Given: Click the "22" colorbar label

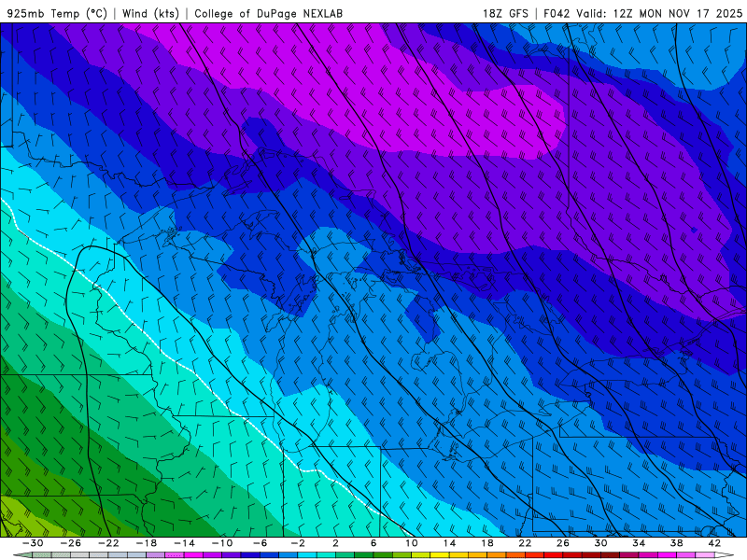Looking at the screenshot, I should [525, 543].
